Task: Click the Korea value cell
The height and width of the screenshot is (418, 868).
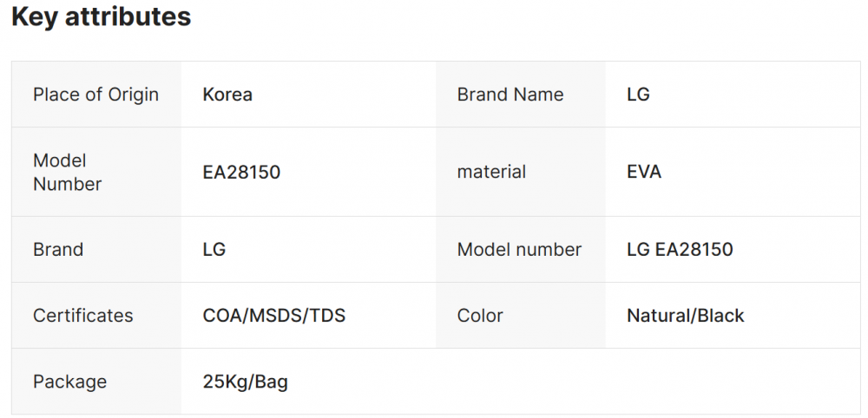Action: pos(227,95)
